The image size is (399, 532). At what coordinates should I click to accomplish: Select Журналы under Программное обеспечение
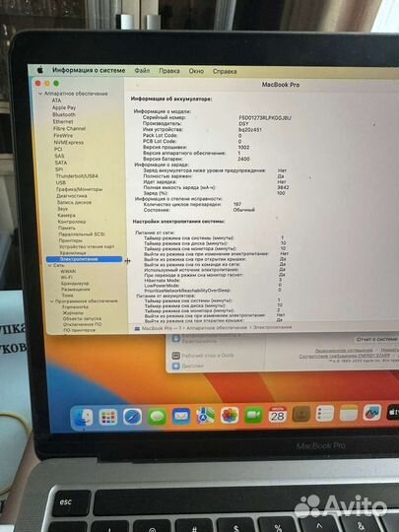coord(73,313)
